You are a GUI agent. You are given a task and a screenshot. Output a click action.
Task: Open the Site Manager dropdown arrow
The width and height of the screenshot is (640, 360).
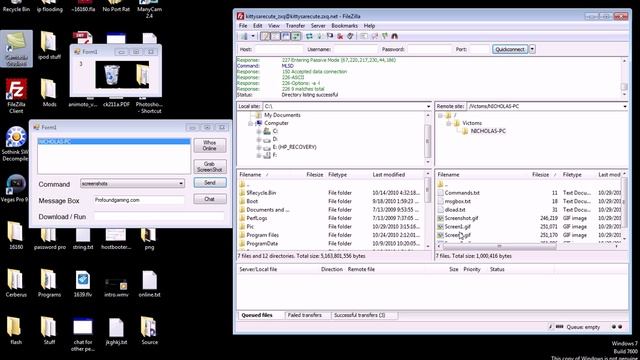click(253, 36)
